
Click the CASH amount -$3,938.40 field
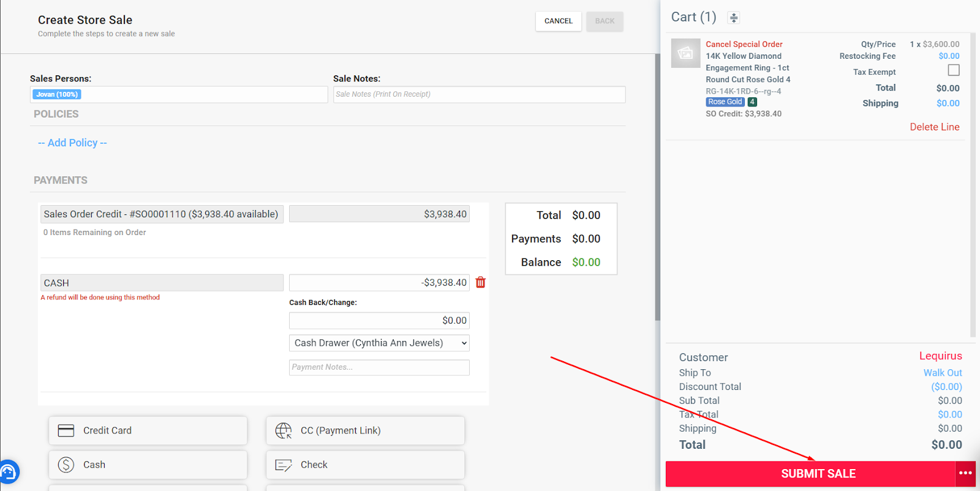[x=379, y=282]
